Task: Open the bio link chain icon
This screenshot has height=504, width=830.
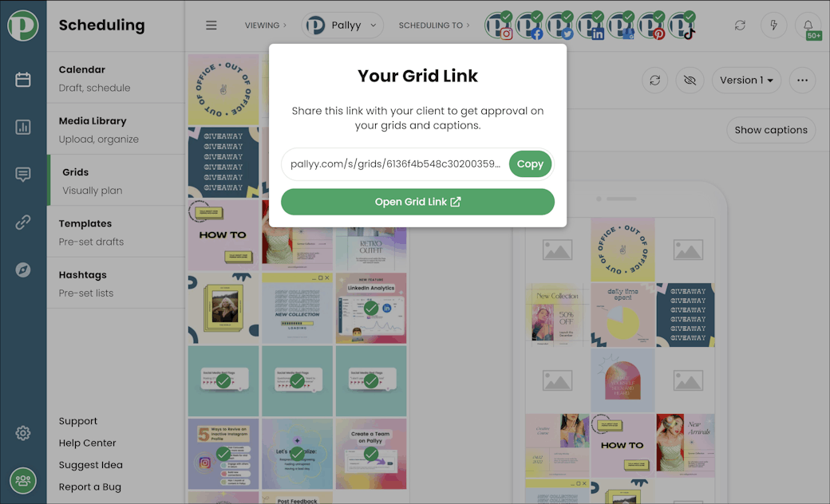Action: (x=23, y=222)
